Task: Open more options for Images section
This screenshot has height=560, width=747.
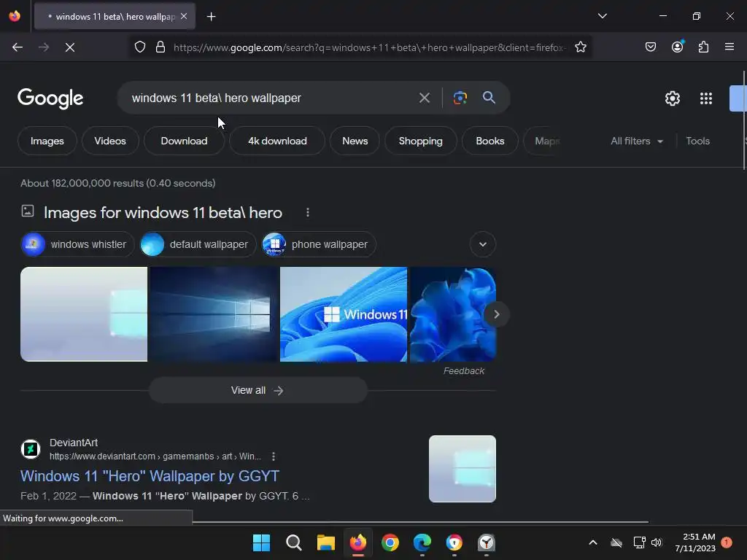Action: pos(308,212)
